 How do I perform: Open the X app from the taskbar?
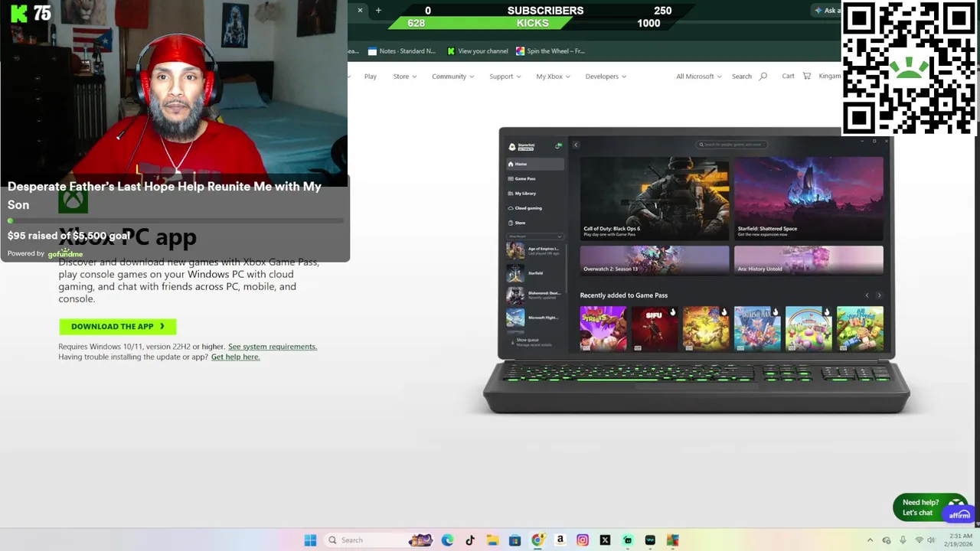point(605,540)
